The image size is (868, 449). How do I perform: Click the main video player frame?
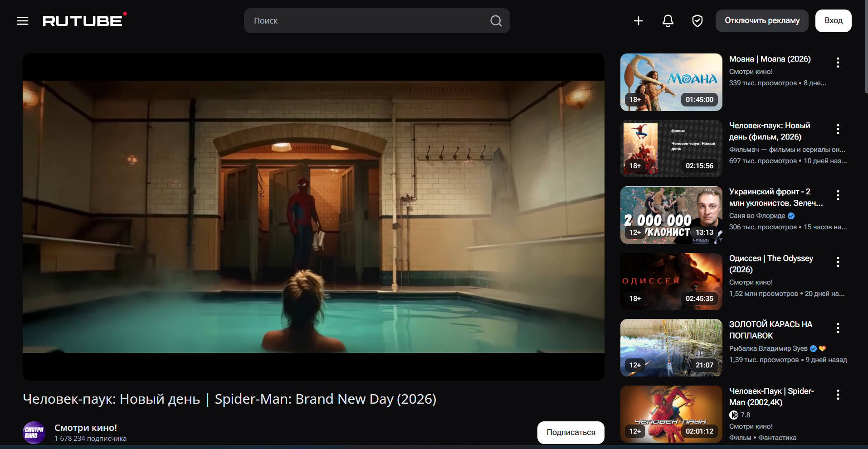[313, 217]
